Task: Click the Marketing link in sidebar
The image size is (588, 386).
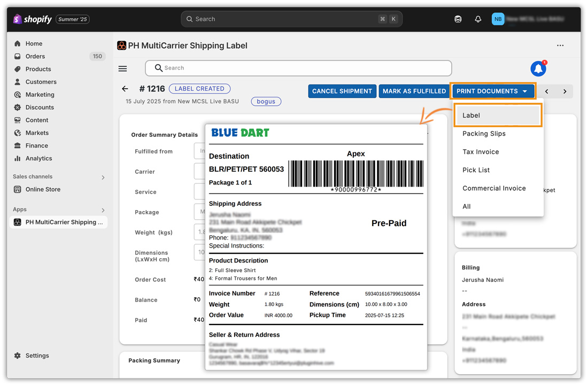Action: [40, 95]
